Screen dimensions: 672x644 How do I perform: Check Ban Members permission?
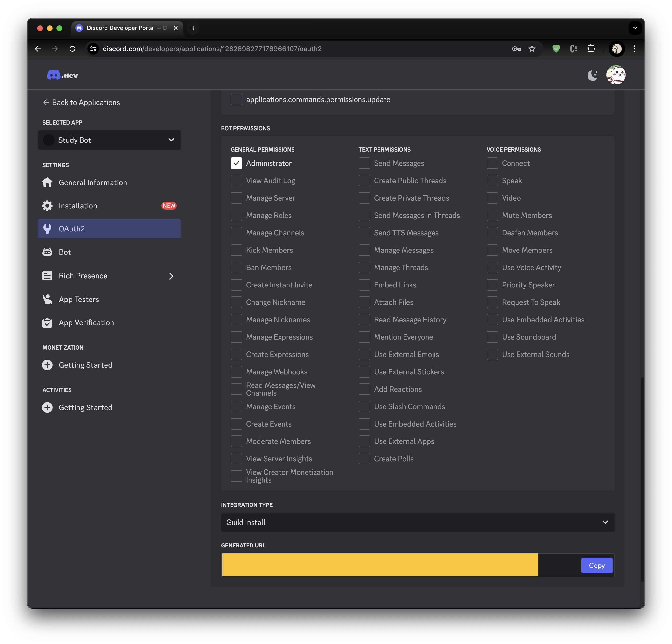(x=237, y=267)
